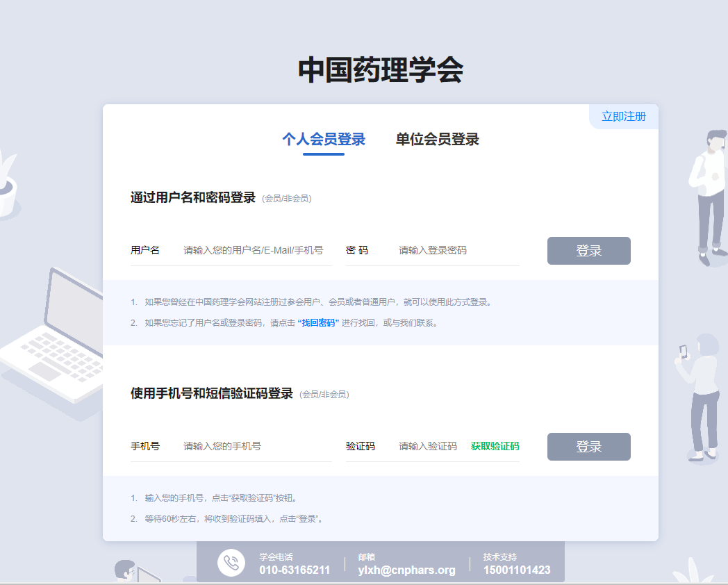Click the hint 输入您的手机号，点击“获取验证码”按钮
Viewport: 728px width, 585px height.
221,498
